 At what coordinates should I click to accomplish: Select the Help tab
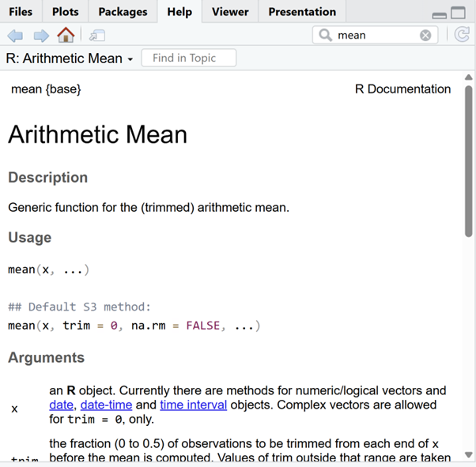(x=179, y=12)
